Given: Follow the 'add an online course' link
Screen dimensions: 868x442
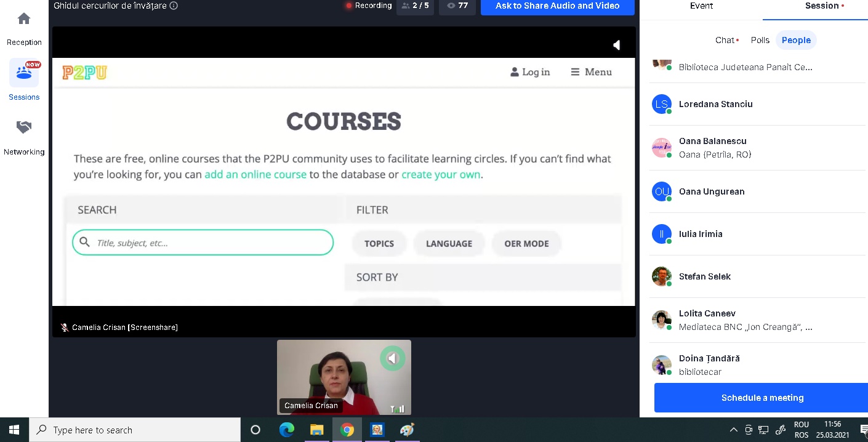Looking at the screenshot, I should click(x=255, y=174).
